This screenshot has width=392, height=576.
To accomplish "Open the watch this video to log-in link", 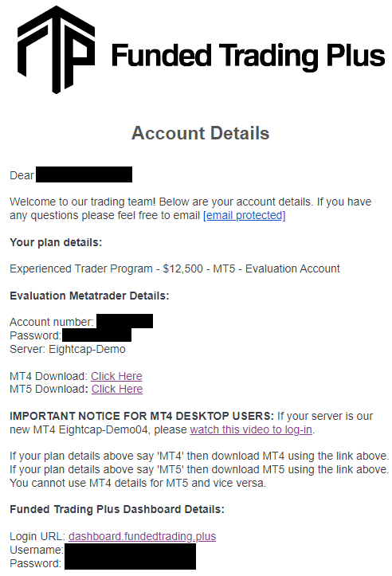I will tap(251, 429).
